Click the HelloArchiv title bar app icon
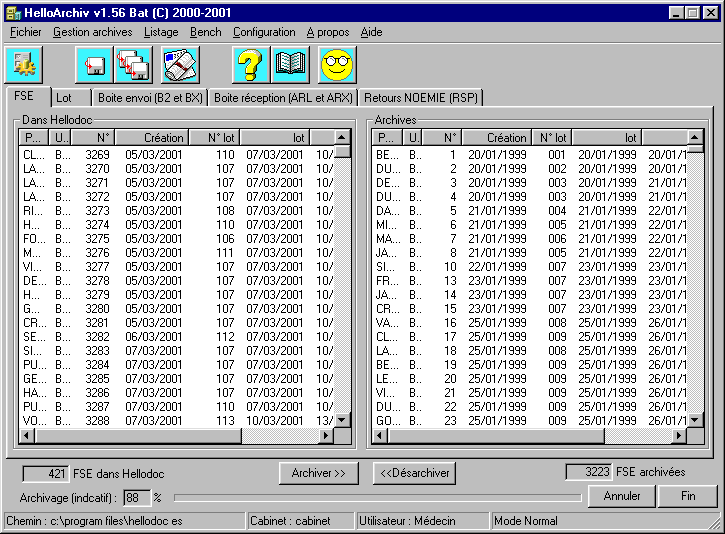Screen dimensions: 725x534 14,13
